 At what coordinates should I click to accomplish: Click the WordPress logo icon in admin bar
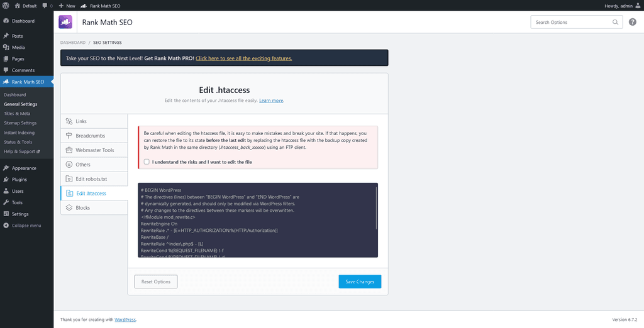pyautogui.click(x=6, y=6)
